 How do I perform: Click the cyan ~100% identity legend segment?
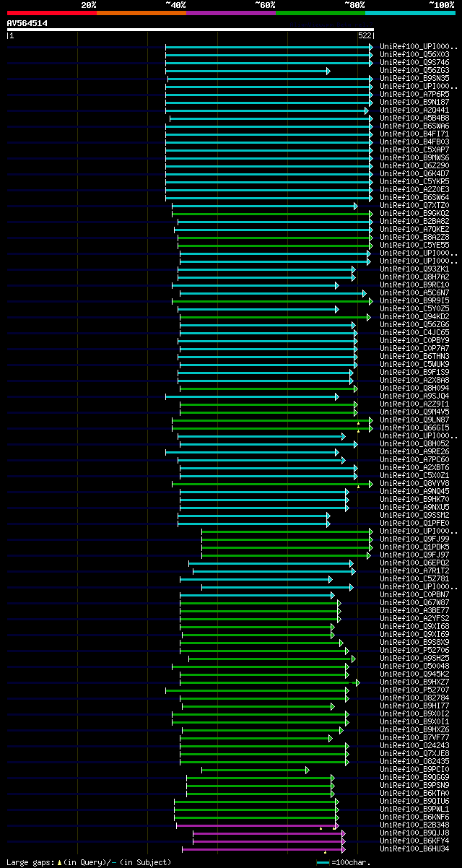[x=410, y=12]
